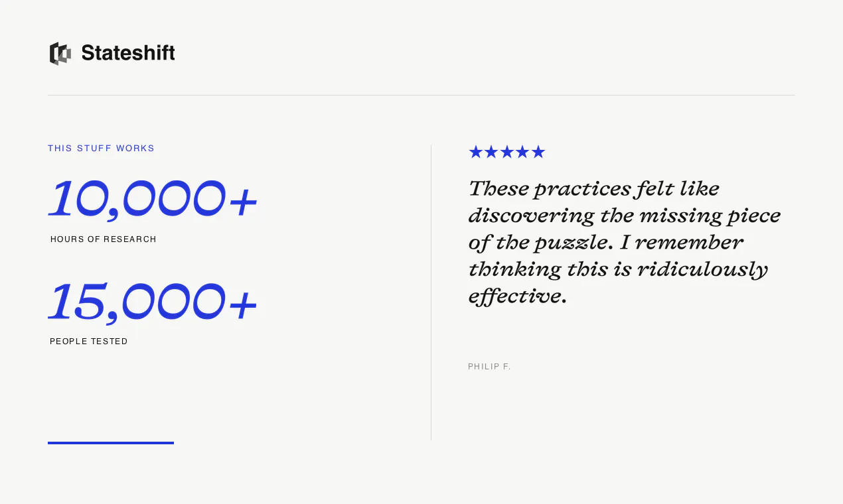
Task: Click the 'PHILIP F.' author name
Action: [490, 367]
